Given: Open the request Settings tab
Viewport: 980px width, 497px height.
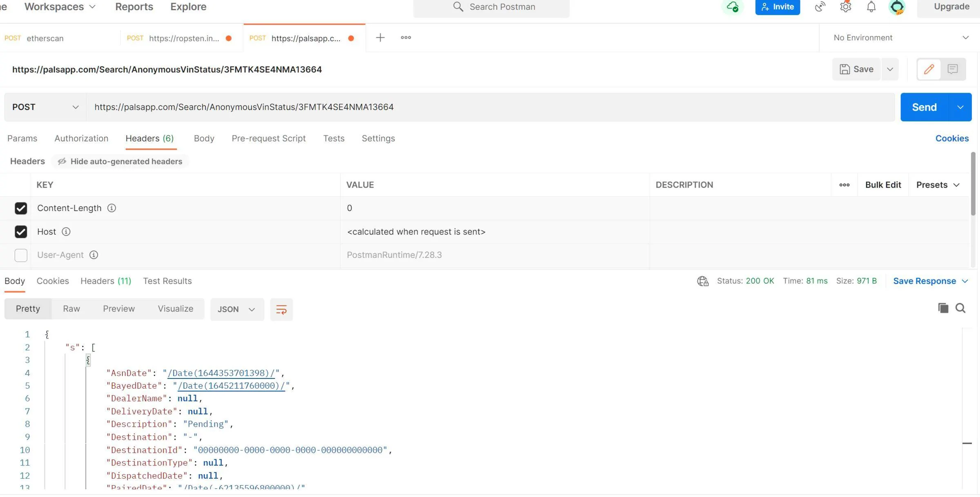Looking at the screenshot, I should click(378, 139).
